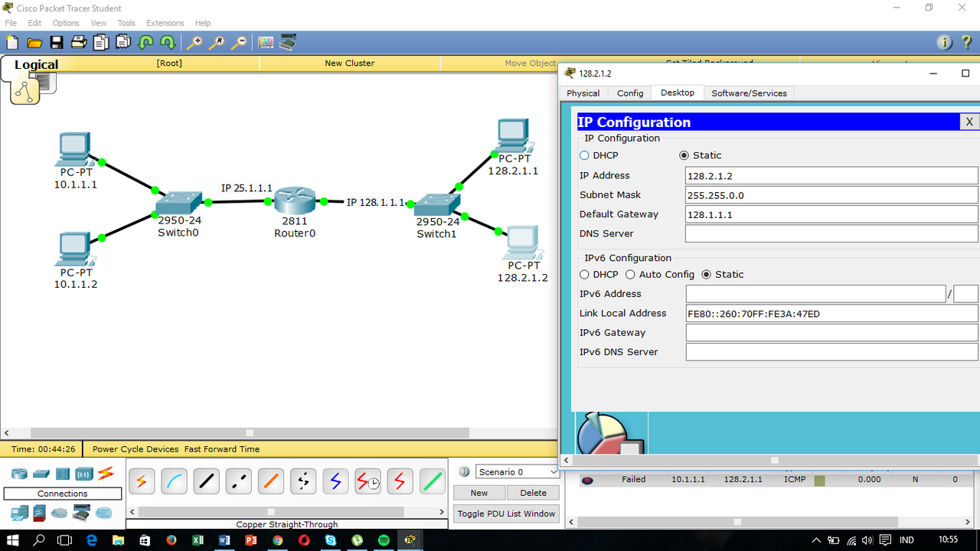Image resolution: width=980 pixels, height=551 pixels.
Task: Choose the green Octal cable
Action: coord(432,481)
